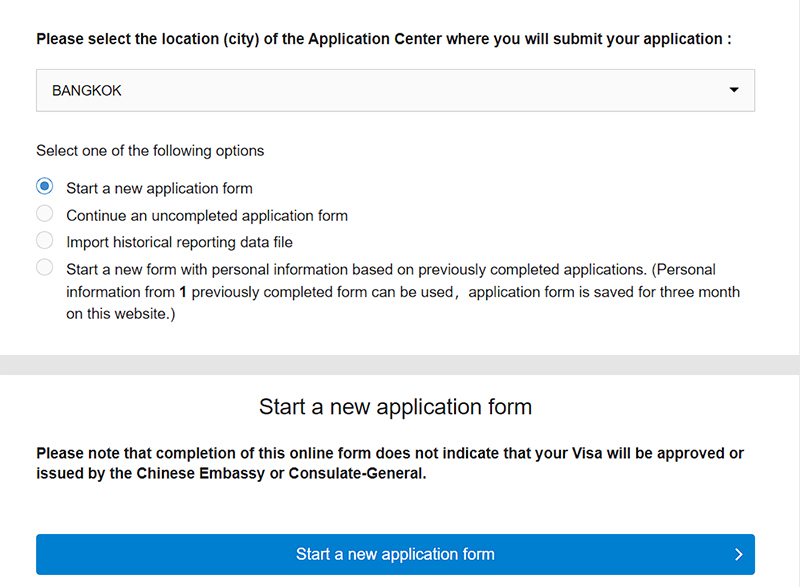
Task: Click the chevron arrow on the blue button
Action: coord(738,554)
